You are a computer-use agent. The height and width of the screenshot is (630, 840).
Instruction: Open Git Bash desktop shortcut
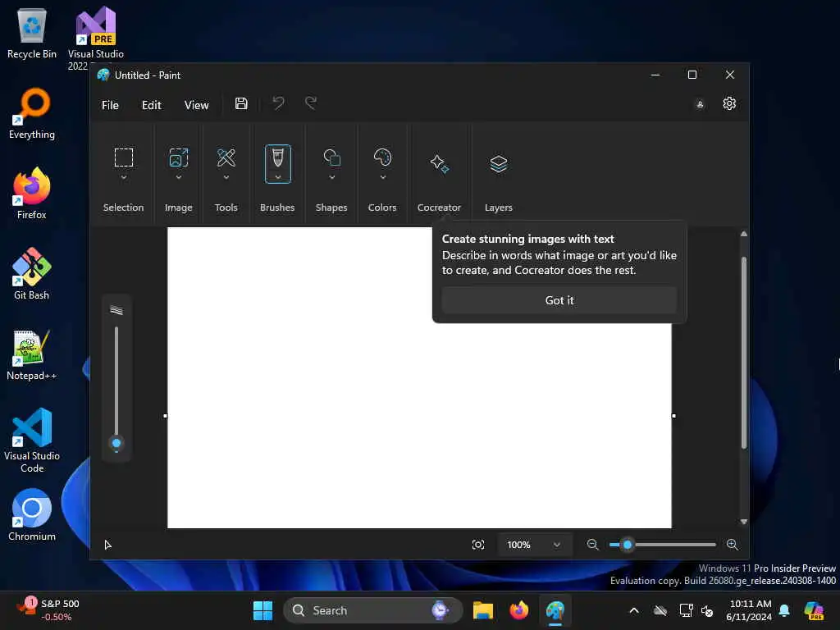[32, 274]
